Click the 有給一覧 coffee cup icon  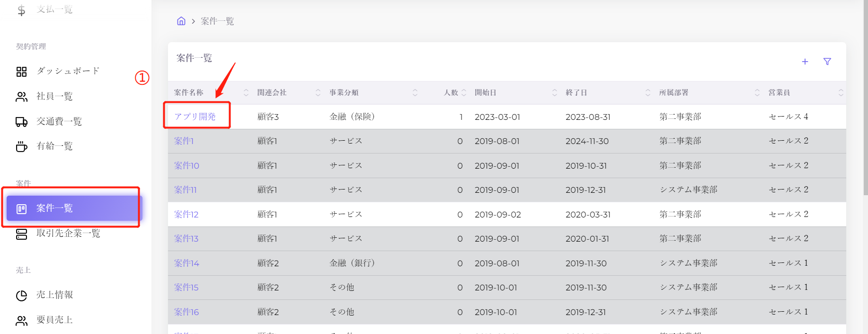coord(22,146)
